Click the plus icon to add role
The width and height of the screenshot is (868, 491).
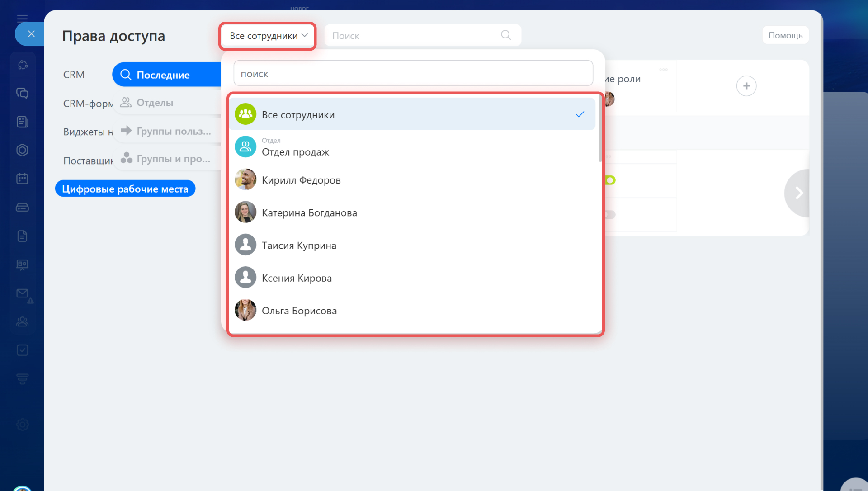746,86
